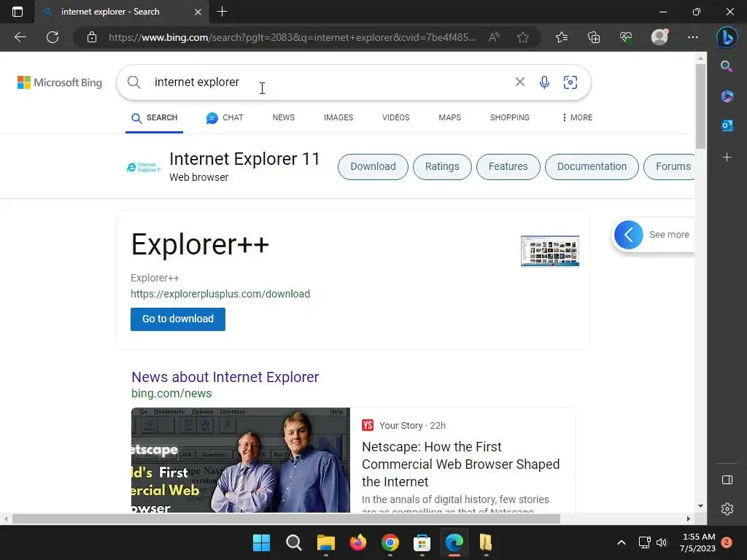
Task: Switch to the CHAT tab
Action: 225,117
